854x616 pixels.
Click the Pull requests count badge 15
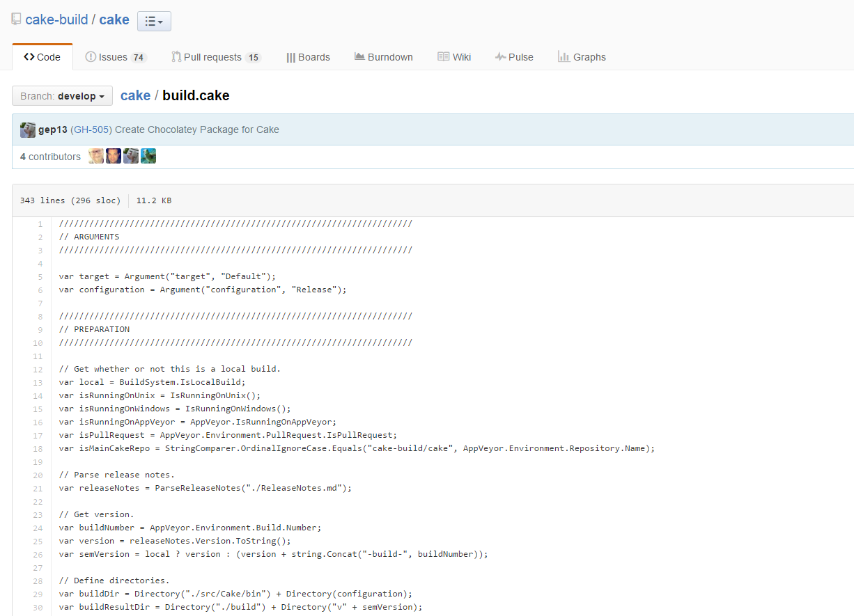[x=253, y=58]
